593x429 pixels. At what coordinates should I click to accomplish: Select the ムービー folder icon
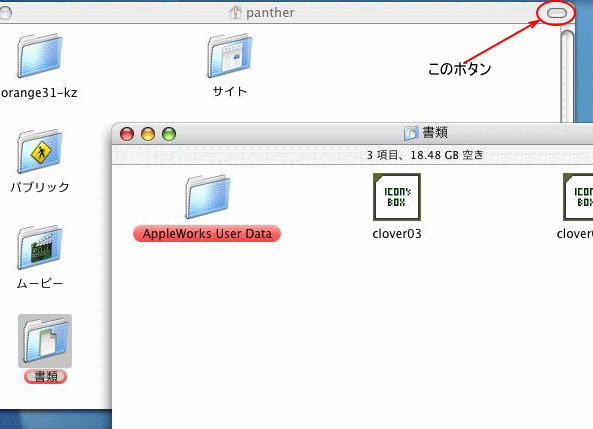(39, 247)
